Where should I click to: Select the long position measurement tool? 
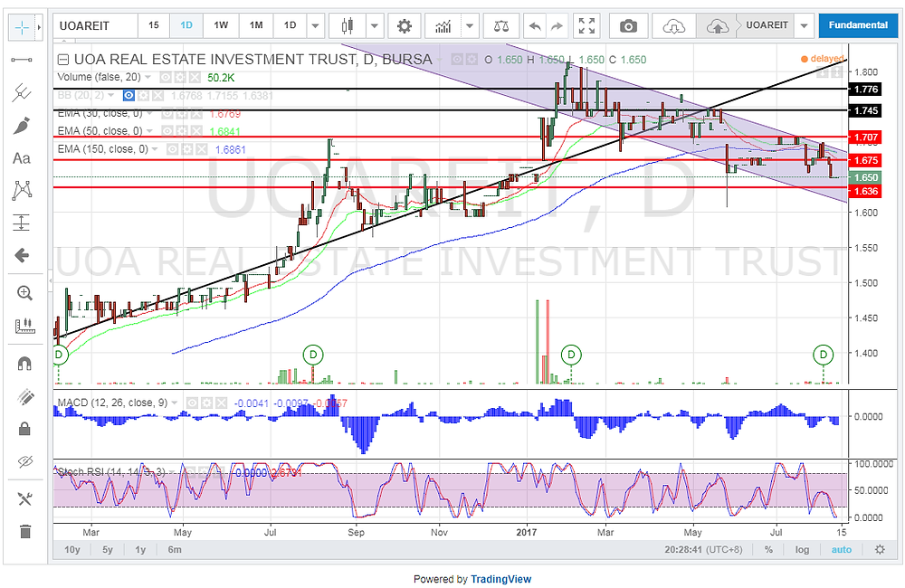[22, 223]
